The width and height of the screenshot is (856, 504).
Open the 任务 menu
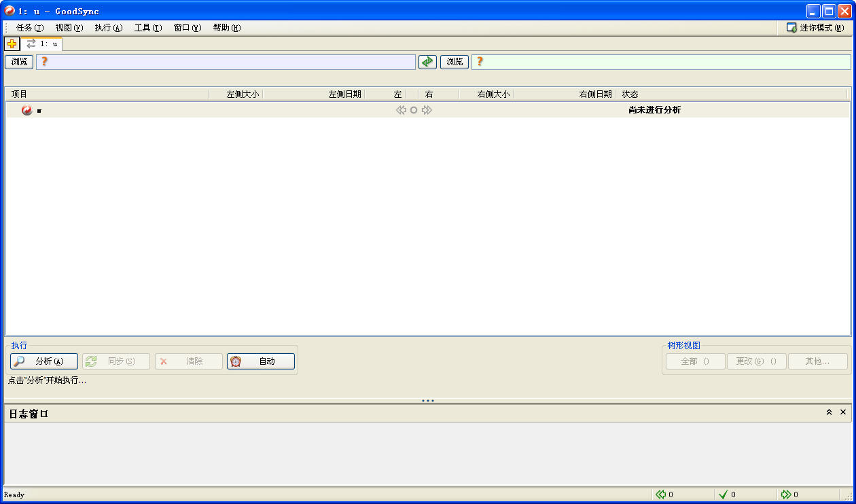29,28
